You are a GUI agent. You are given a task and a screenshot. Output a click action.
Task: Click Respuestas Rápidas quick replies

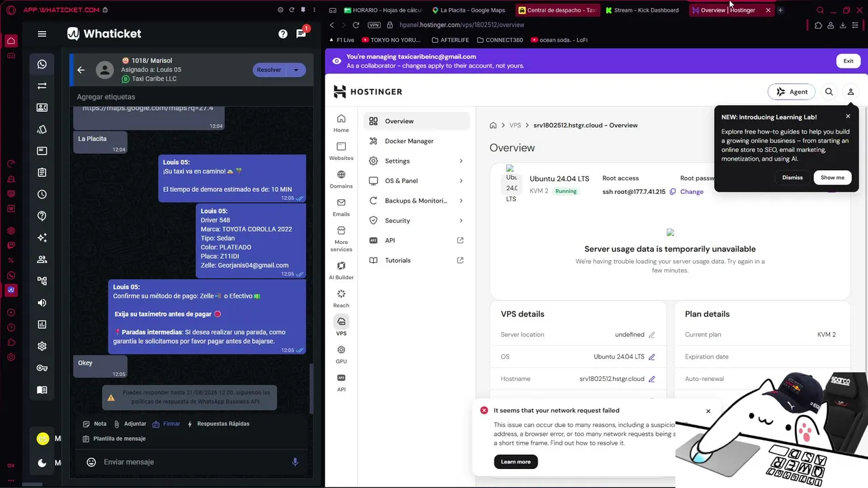click(218, 424)
